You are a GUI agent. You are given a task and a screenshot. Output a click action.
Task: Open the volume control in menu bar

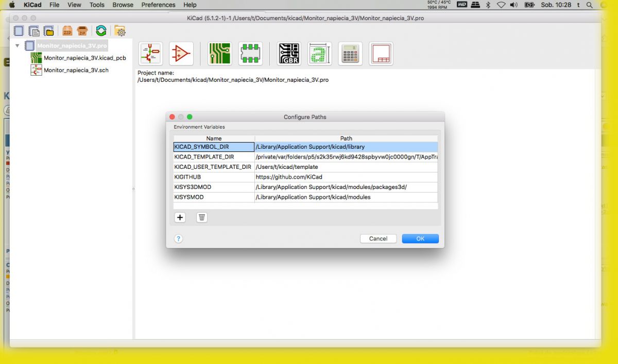514,5
